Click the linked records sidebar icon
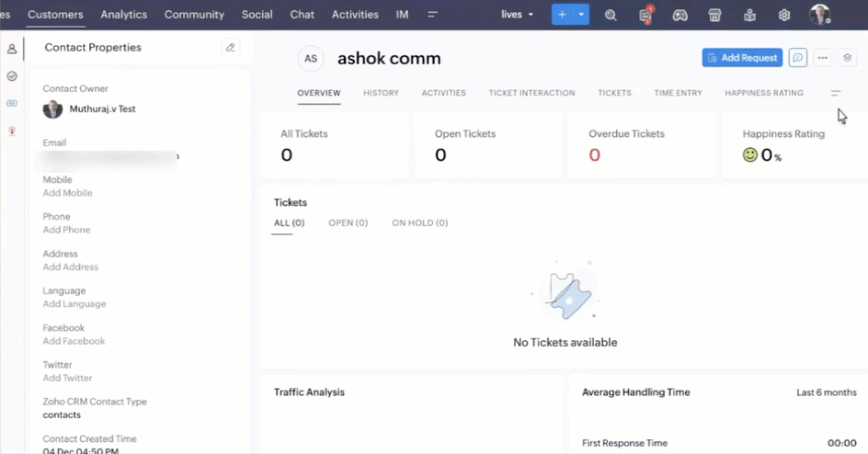This screenshot has height=454, width=868. coord(12,104)
